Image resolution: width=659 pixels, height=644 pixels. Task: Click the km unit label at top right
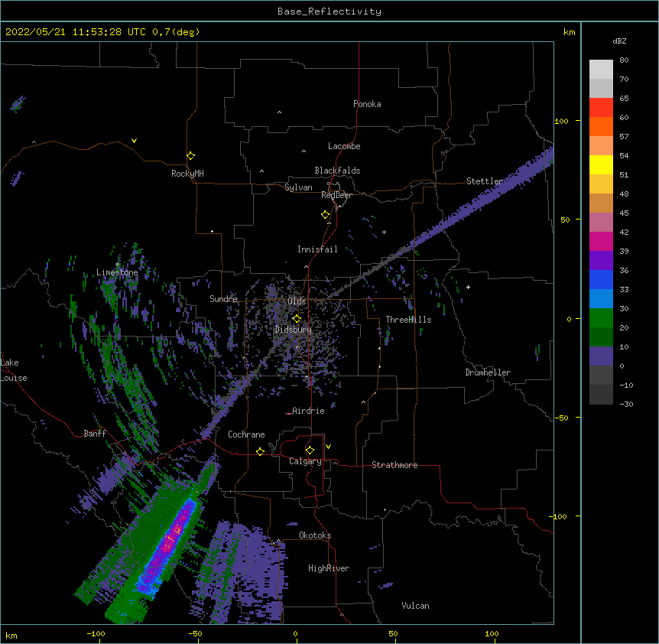[x=569, y=32]
